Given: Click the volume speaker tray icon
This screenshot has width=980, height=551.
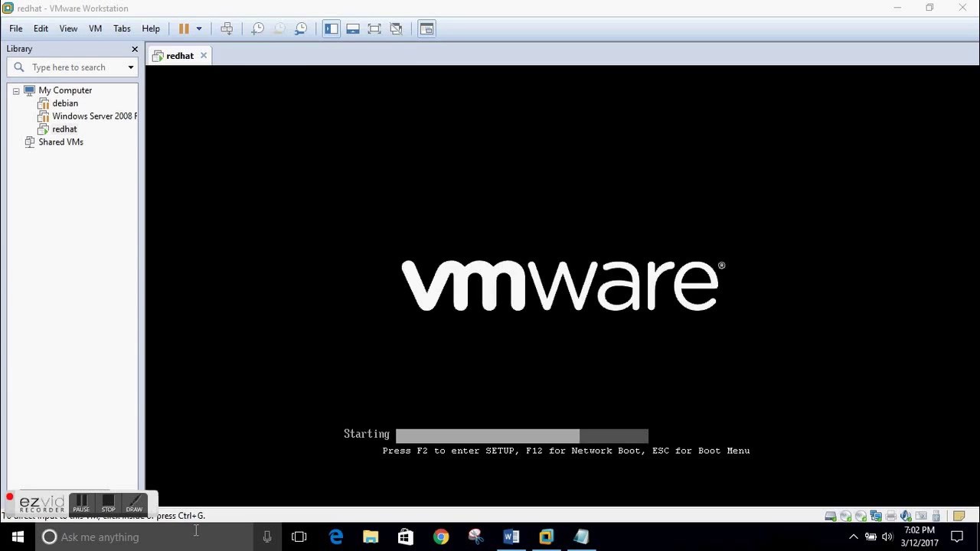Looking at the screenshot, I should pos(887,537).
